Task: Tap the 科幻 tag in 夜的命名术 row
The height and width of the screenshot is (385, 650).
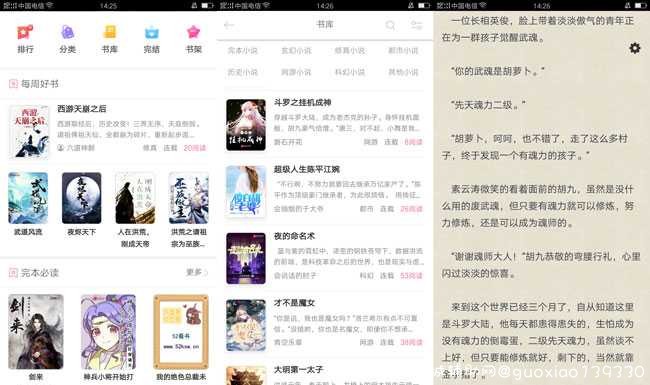Action: point(366,276)
